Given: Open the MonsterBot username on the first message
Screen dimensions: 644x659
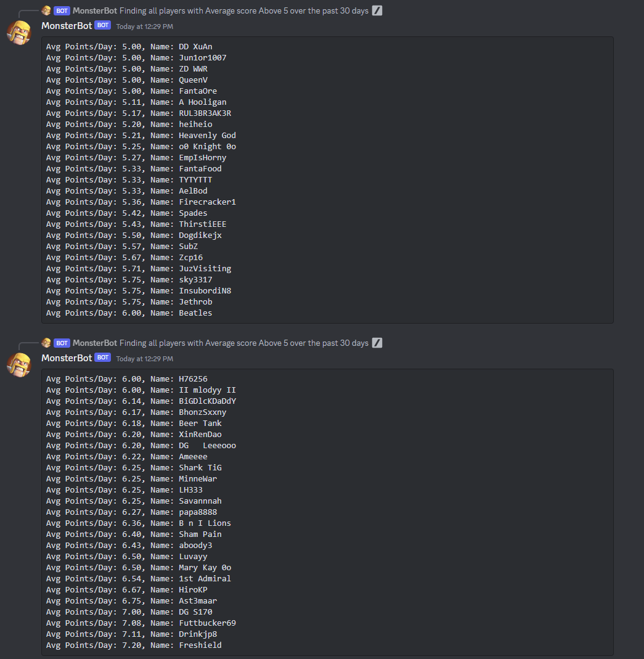Looking at the screenshot, I should pyautogui.click(x=67, y=25).
